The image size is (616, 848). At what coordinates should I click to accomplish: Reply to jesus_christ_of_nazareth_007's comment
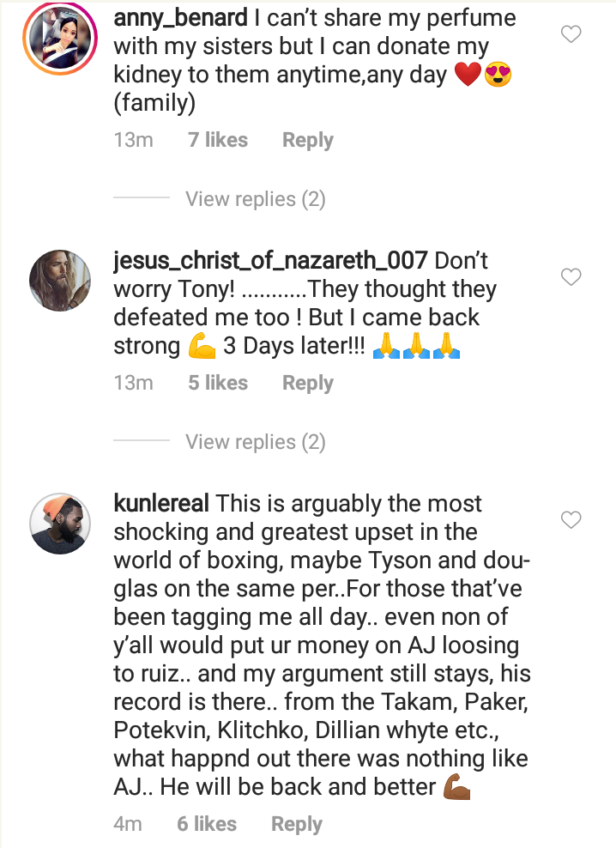coord(307,384)
